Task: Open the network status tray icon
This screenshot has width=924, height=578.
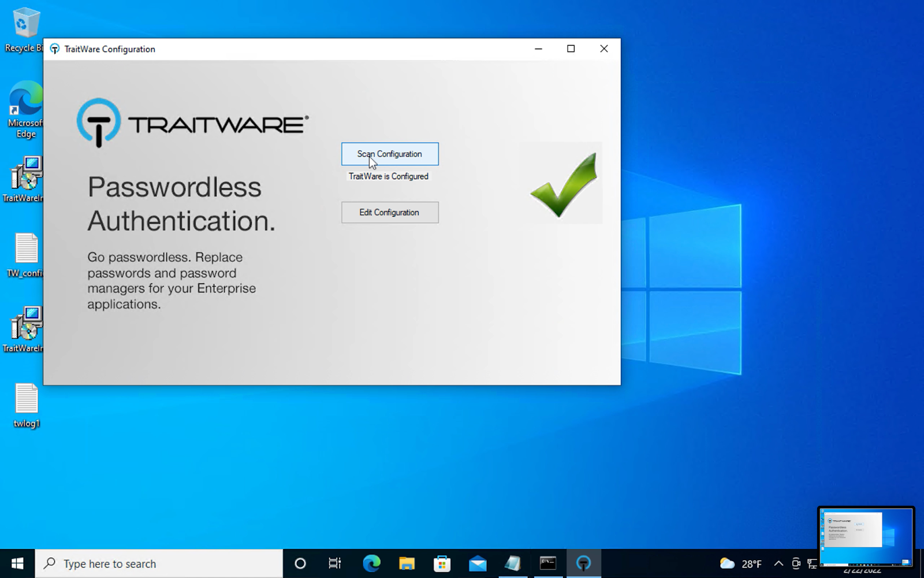Action: (x=811, y=564)
